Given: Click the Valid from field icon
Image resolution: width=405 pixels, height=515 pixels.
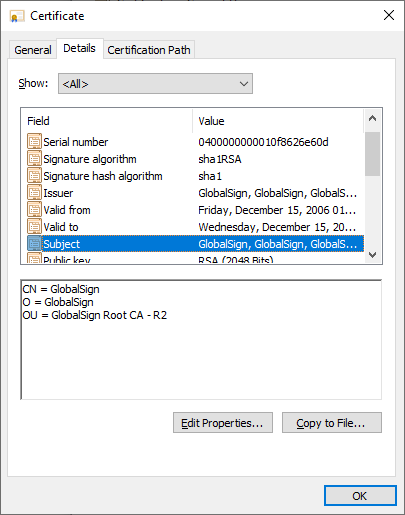Looking at the screenshot, I should (34, 210).
